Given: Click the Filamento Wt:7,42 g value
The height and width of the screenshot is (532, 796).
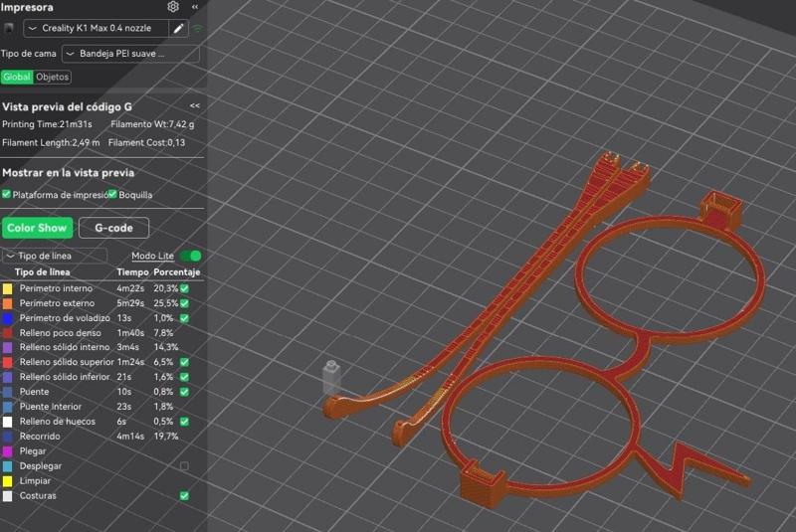Looking at the screenshot, I should (x=152, y=124).
